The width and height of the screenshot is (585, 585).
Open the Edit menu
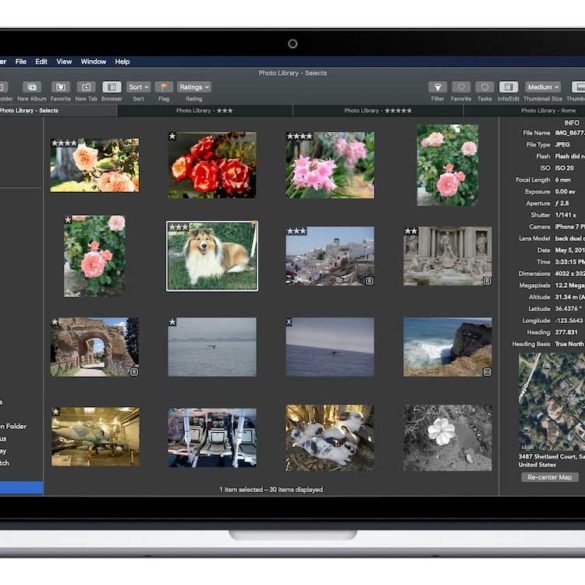click(41, 62)
